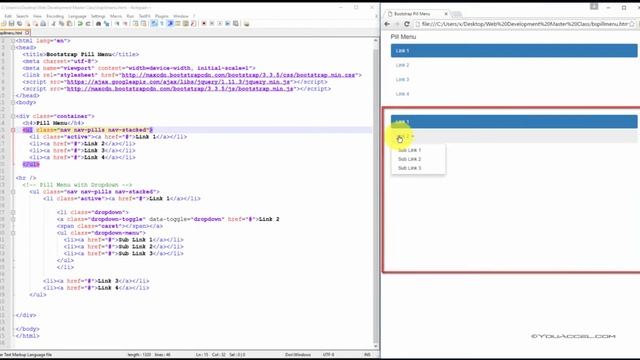The width and height of the screenshot is (640, 360).
Task: Click the Replace toolbar icon
Action: (107, 24)
